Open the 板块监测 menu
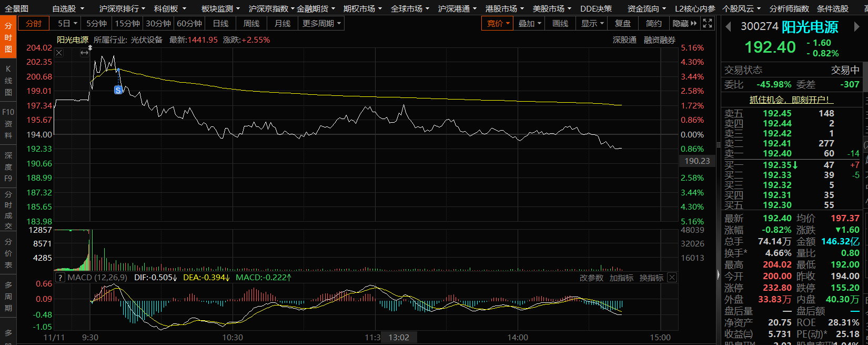 click(220, 8)
